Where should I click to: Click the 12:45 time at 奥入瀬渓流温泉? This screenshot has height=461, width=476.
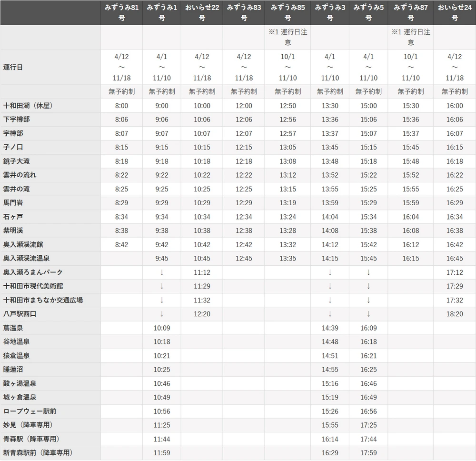(x=244, y=258)
